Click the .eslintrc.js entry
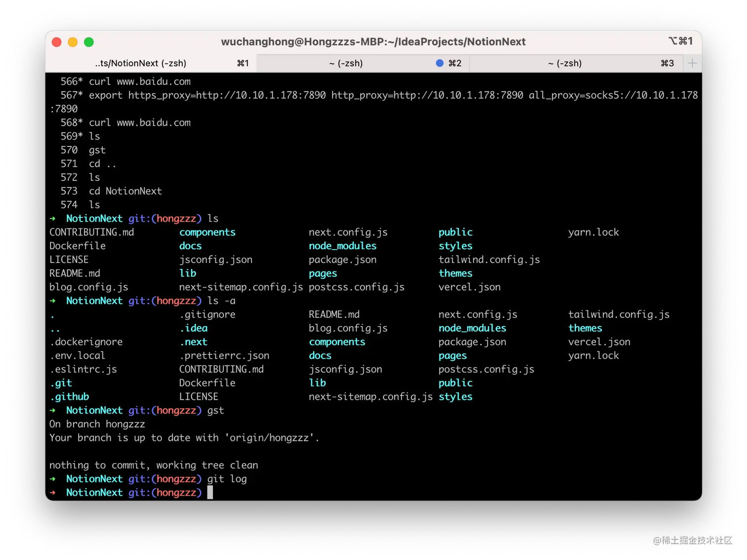The width and height of the screenshot is (747, 560). click(x=83, y=369)
